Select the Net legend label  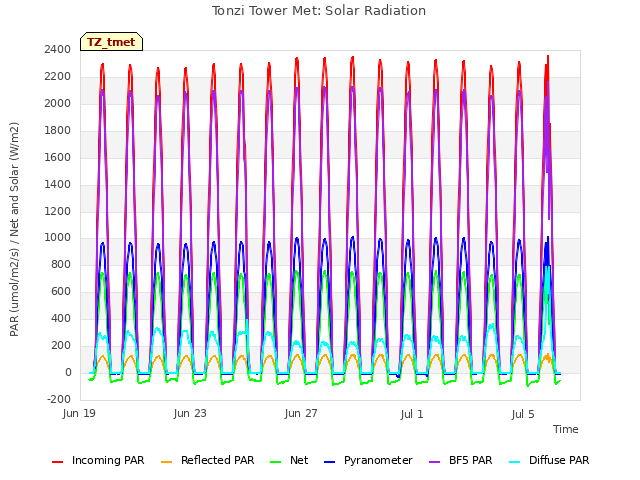(299, 460)
